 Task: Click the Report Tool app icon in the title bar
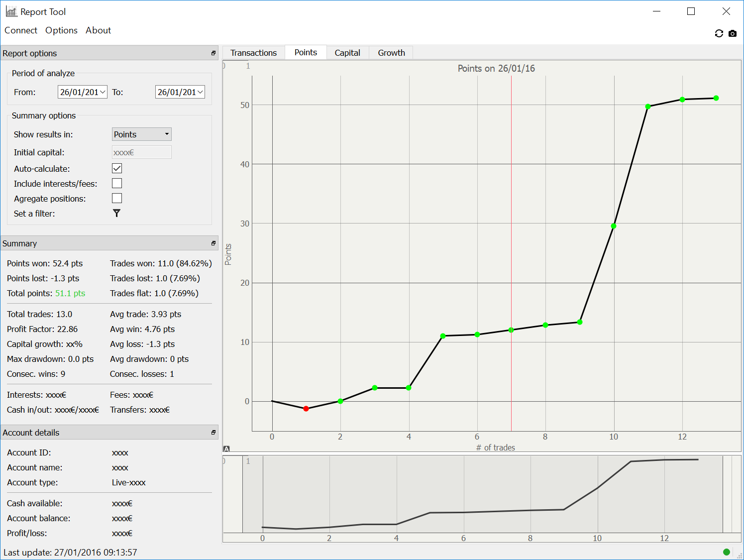pos(11,11)
